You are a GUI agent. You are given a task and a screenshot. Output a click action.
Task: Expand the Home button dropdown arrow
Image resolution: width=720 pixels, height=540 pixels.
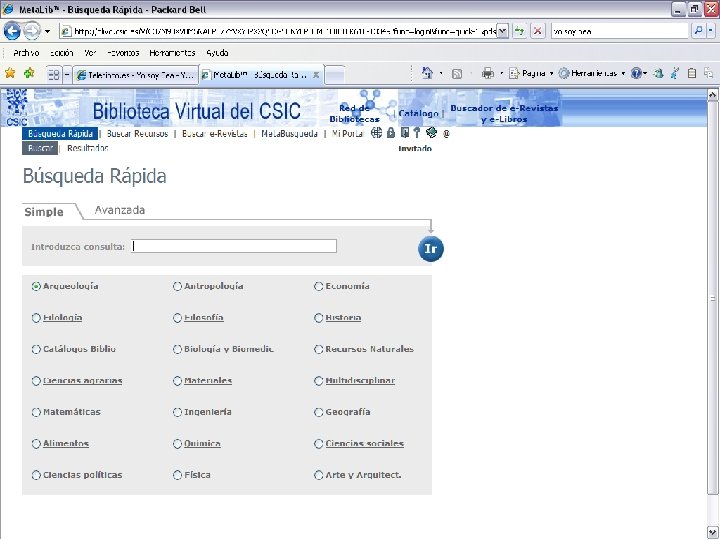pyautogui.click(x=441, y=73)
